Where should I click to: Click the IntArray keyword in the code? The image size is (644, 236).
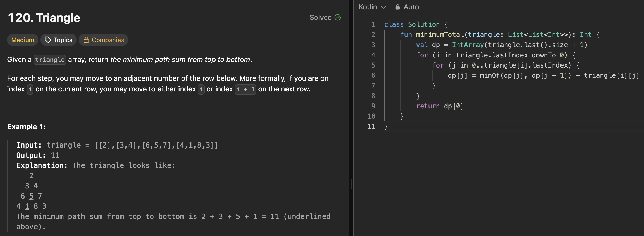[x=468, y=45]
